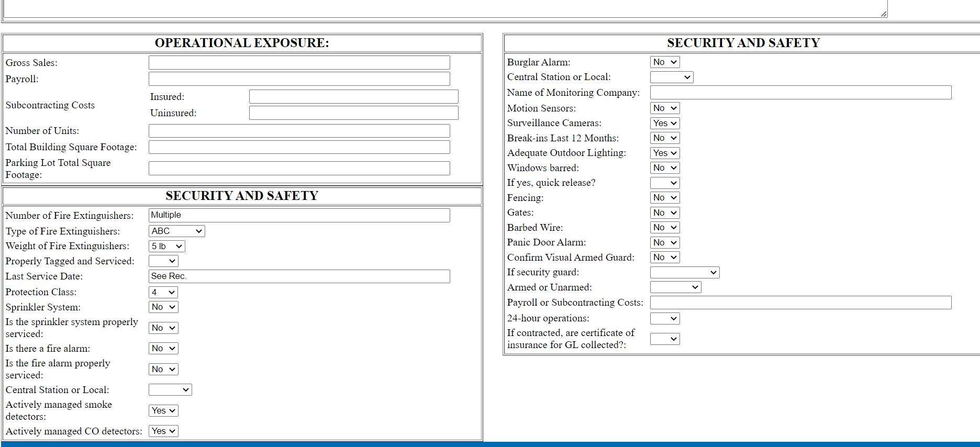Viewport: 980px width, 447px height.
Task: Open the 'If security guard' dropdown
Action: (x=685, y=272)
